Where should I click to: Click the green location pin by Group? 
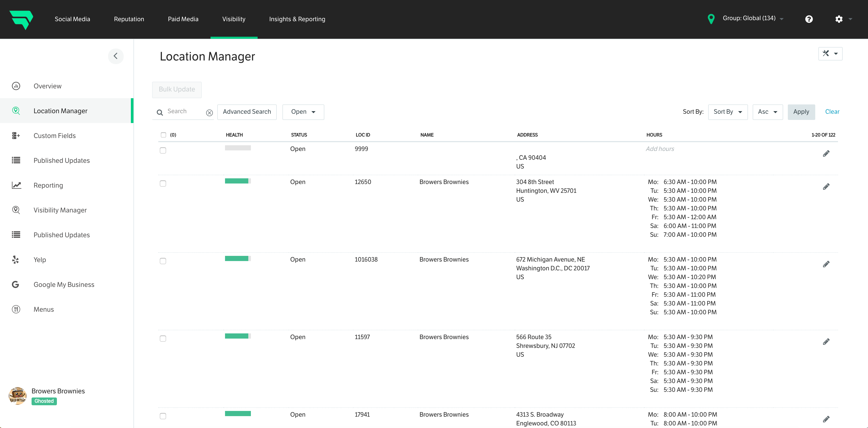711,19
